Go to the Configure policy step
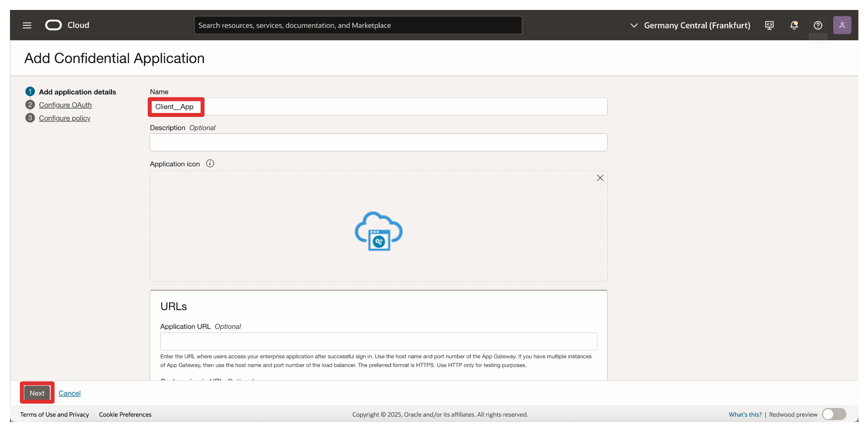This screenshot has height=432, width=868. coord(65,118)
